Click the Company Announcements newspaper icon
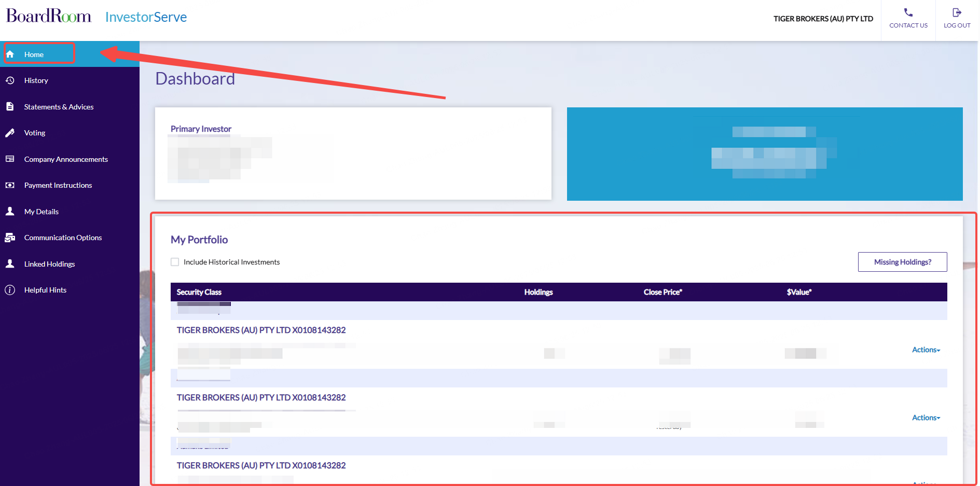Viewport: 980px width, 486px height. coord(10,159)
